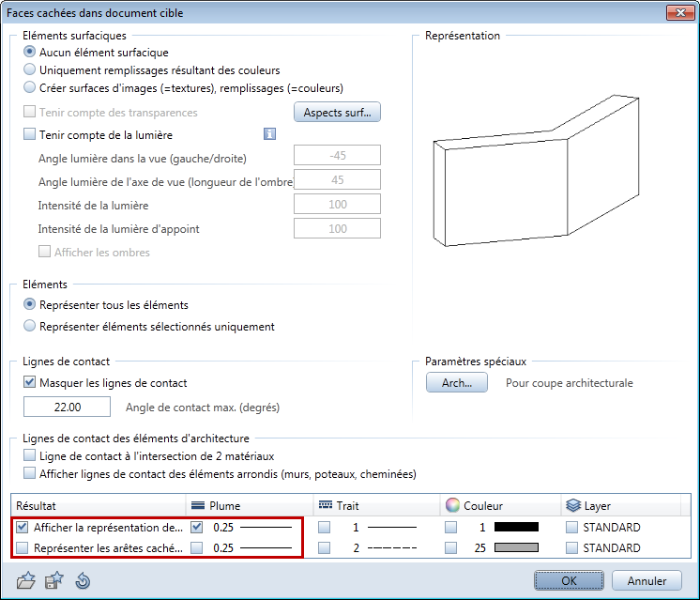Click the Plume column header icon
Image resolution: width=700 pixels, height=600 pixels.
[198, 505]
